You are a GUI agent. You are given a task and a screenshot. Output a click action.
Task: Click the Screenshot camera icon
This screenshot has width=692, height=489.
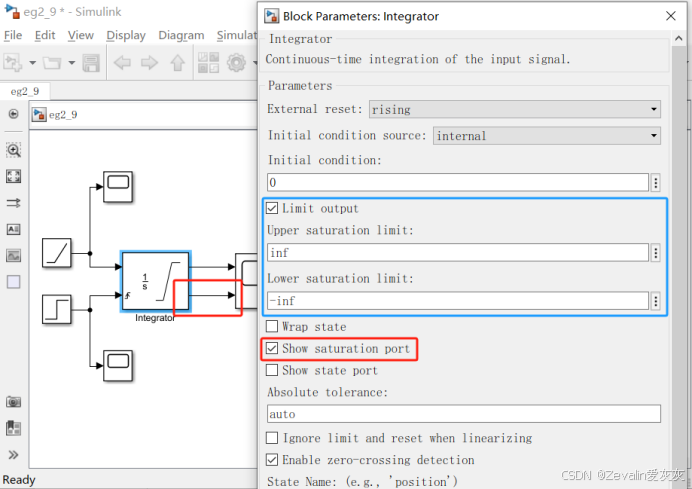pos(13,402)
